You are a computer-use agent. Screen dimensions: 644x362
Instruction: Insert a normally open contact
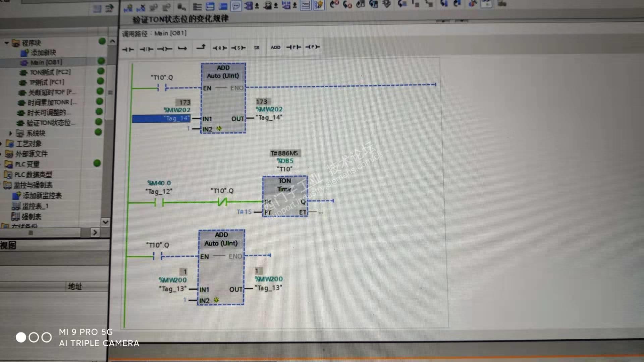(128, 49)
